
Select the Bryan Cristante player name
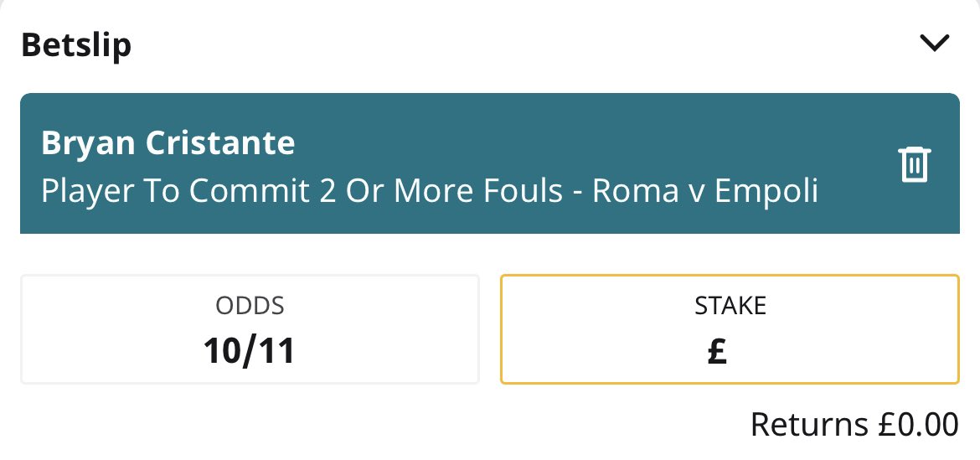pyautogui.click(x=168, y=143)
